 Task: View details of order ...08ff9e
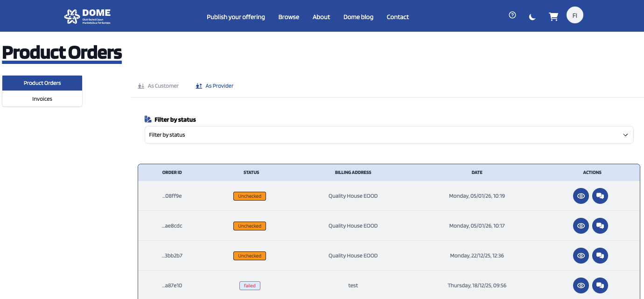(581, 196)
